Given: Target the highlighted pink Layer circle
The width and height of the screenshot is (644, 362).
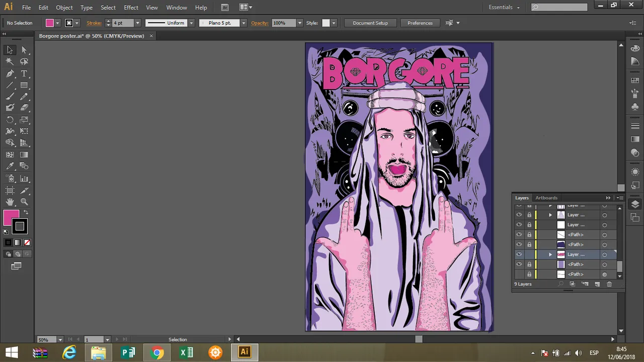Looking at the screenshot, I should pyautogui.click(x=604, y=254).
